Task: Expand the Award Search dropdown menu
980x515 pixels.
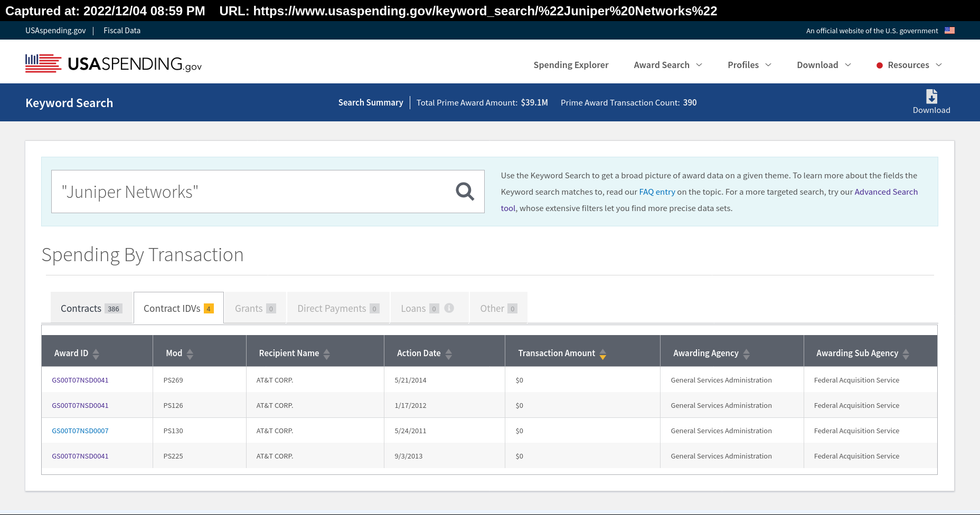Action: click(668, 65)
